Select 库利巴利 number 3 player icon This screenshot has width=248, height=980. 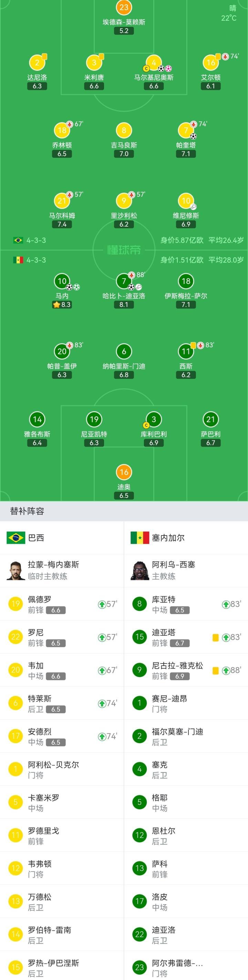click(x=154, y=420)
